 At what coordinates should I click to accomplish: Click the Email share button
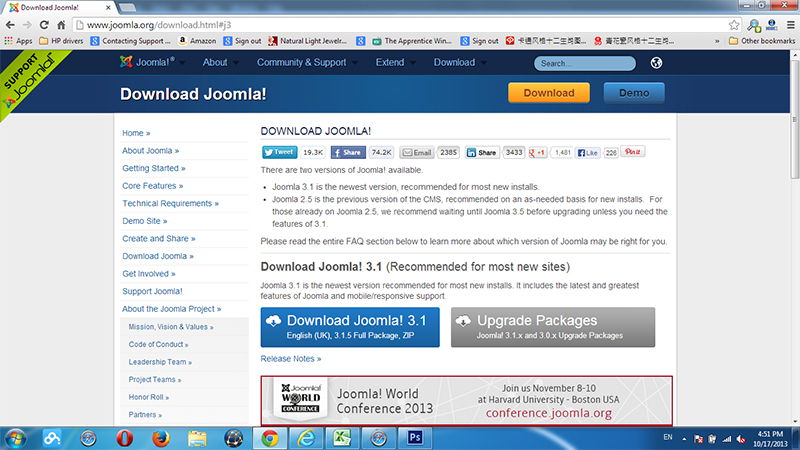coord(417,152)
